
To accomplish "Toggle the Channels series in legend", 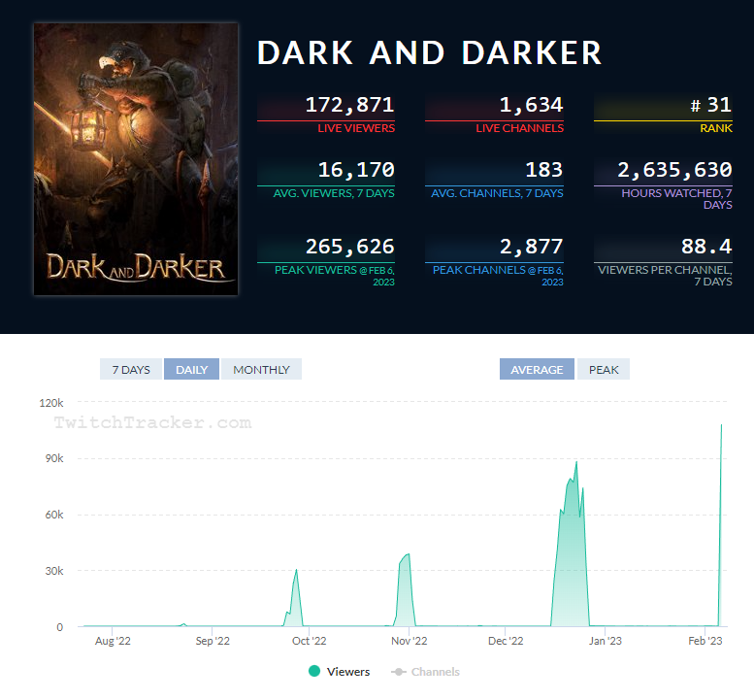I will coord(426,671).
